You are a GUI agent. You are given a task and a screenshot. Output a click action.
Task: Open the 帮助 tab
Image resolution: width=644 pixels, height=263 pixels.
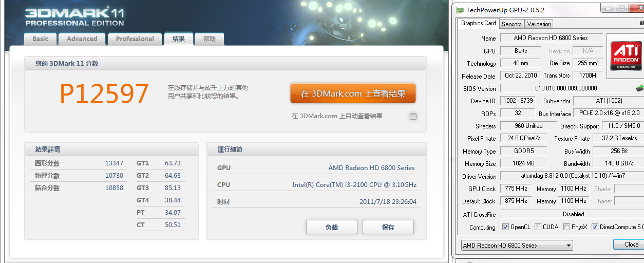(x=209, y=39)
